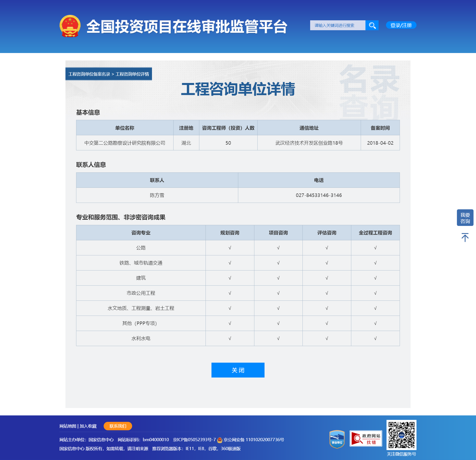Click the back-to-top arrow icon
This screenshot has height=460, width=476.
coord(465,237)
